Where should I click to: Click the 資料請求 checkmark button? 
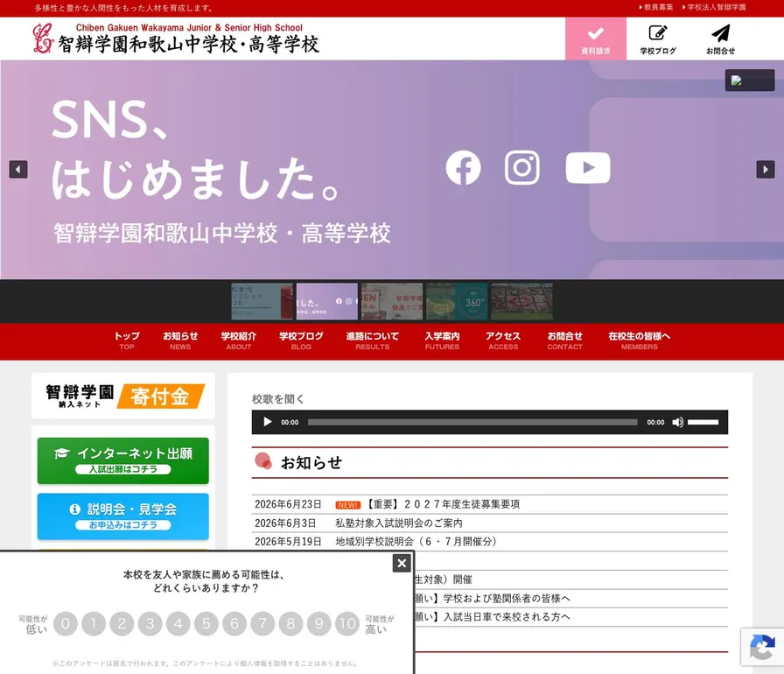click(596, 39)
